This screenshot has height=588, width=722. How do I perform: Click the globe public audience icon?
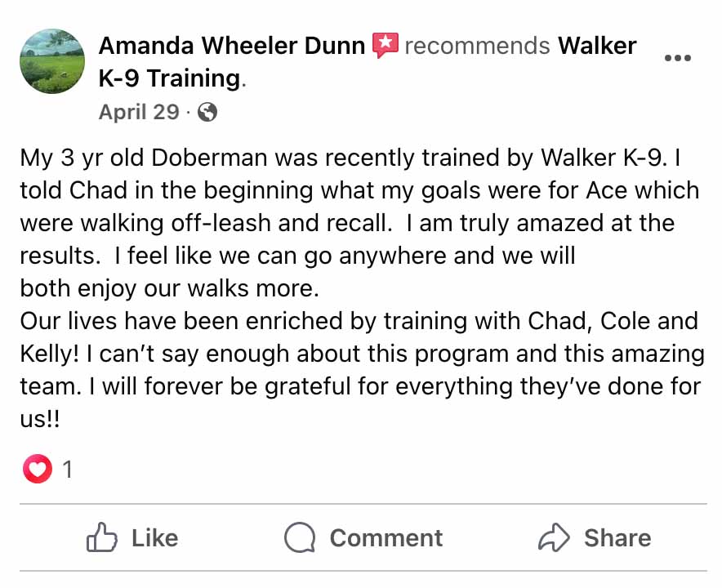207,112
